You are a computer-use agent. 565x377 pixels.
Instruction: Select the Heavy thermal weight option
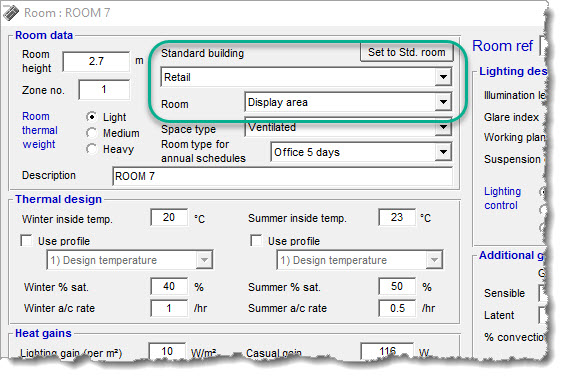pos(92,149)
